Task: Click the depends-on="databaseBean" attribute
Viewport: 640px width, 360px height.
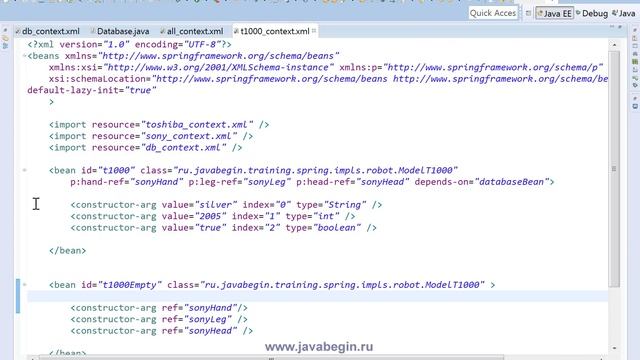Action: coord(482,182)
